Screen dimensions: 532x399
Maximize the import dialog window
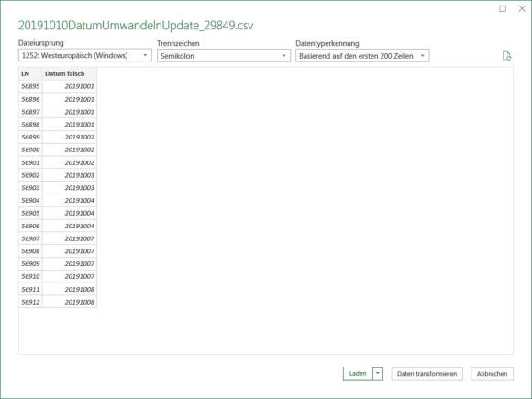point(503,8)
